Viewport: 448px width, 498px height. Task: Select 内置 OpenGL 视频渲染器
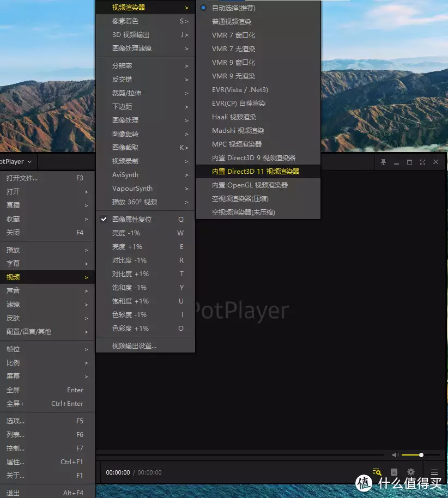[x=258, y=185]
